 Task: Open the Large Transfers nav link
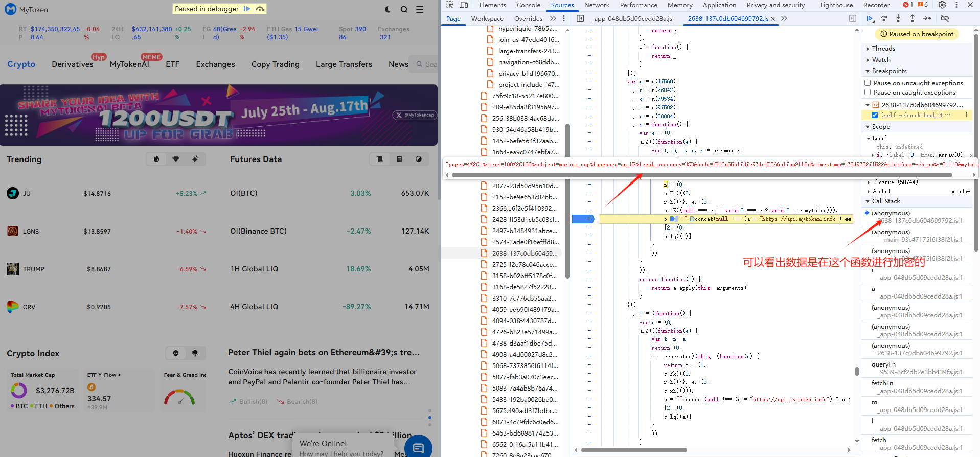(x=344, y=64)
